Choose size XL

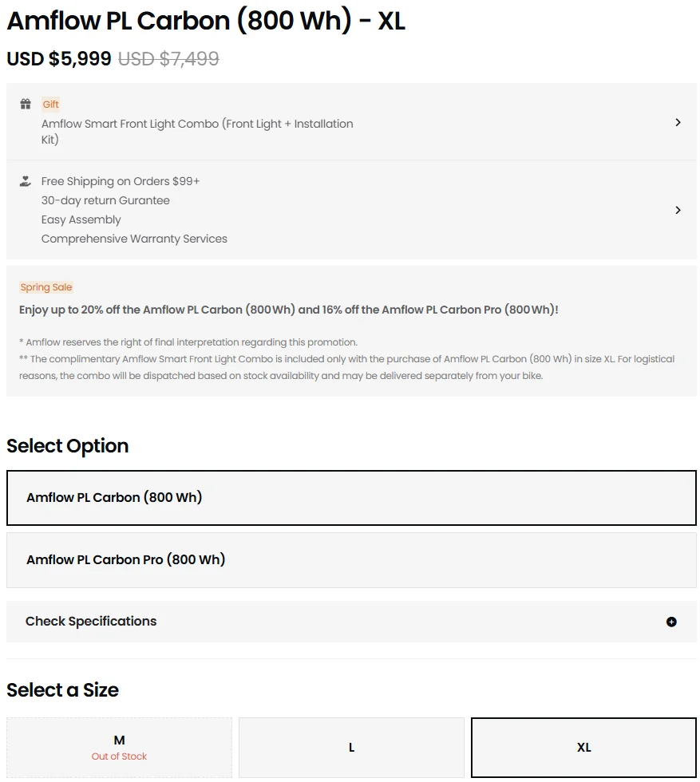583,748
